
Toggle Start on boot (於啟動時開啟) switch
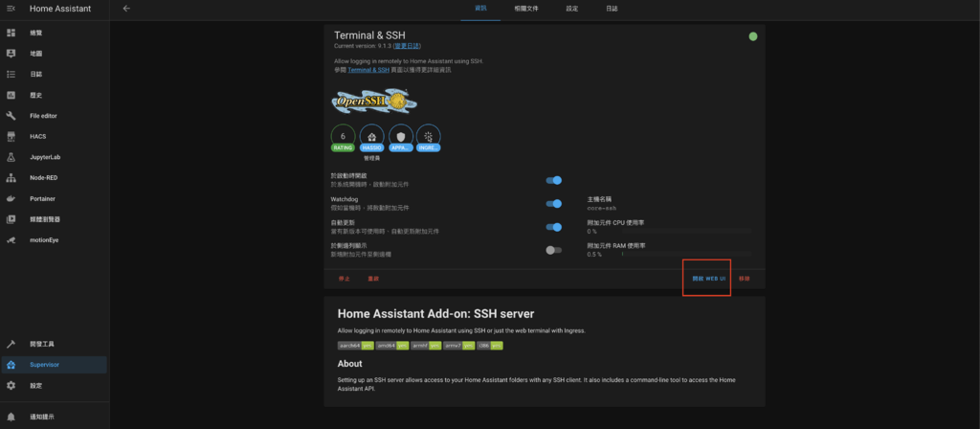[x=554, y=180]
